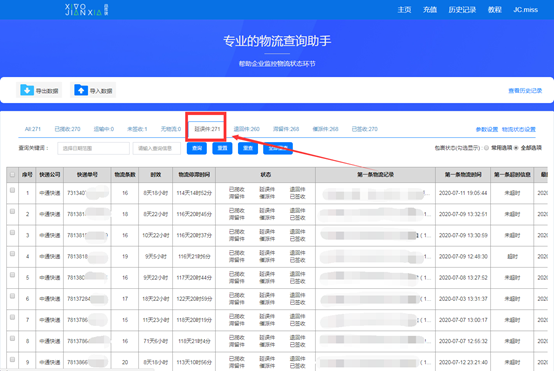Show the 催派件:268 tab
554x371 pixels.
pyautogui.click(x=325, y=129)
